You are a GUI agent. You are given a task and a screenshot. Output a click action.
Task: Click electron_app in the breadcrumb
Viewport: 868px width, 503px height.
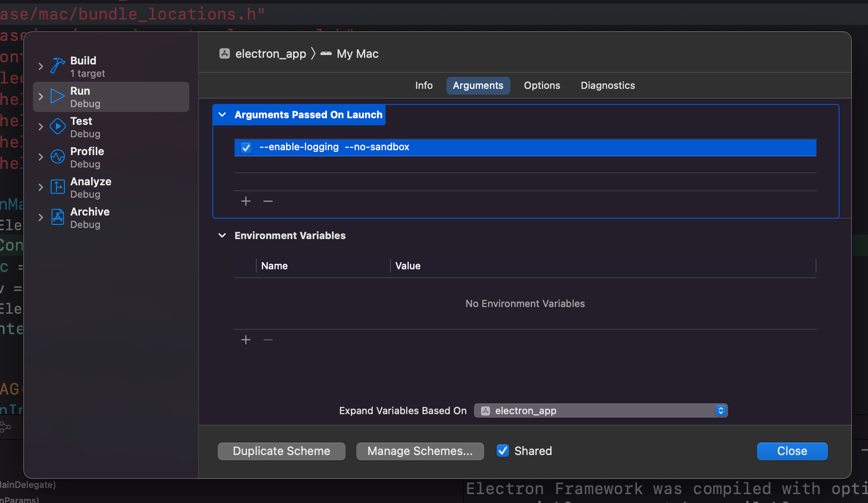271,54
